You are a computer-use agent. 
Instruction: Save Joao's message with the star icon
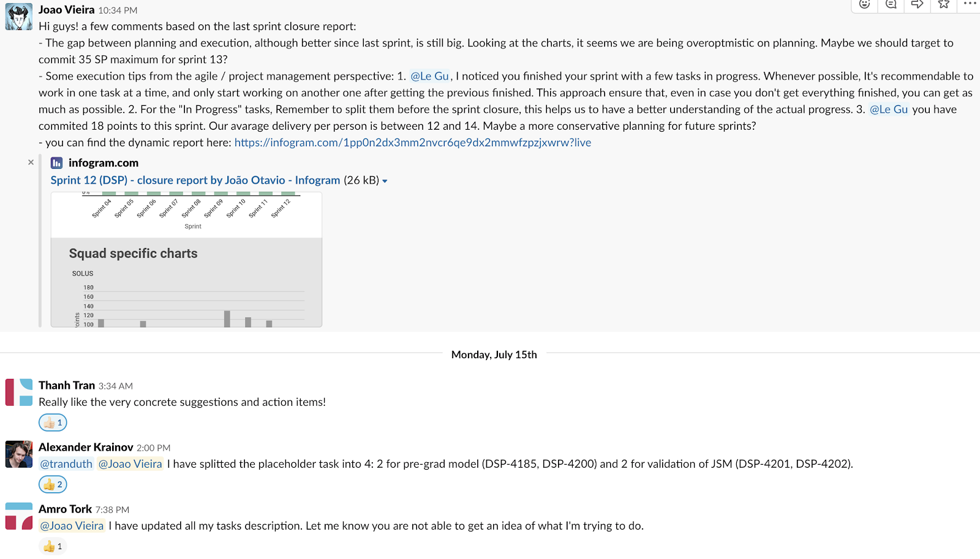tap(943, 6)
